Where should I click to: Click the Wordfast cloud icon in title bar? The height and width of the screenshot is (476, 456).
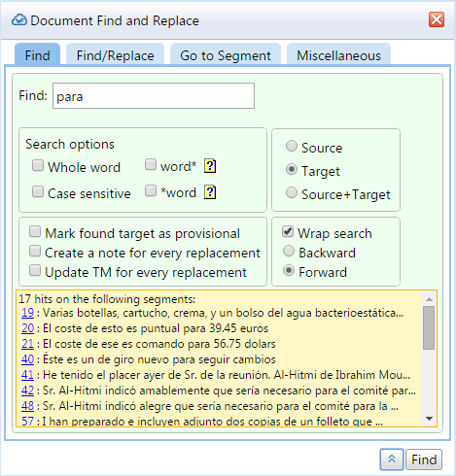click(19, 20)
